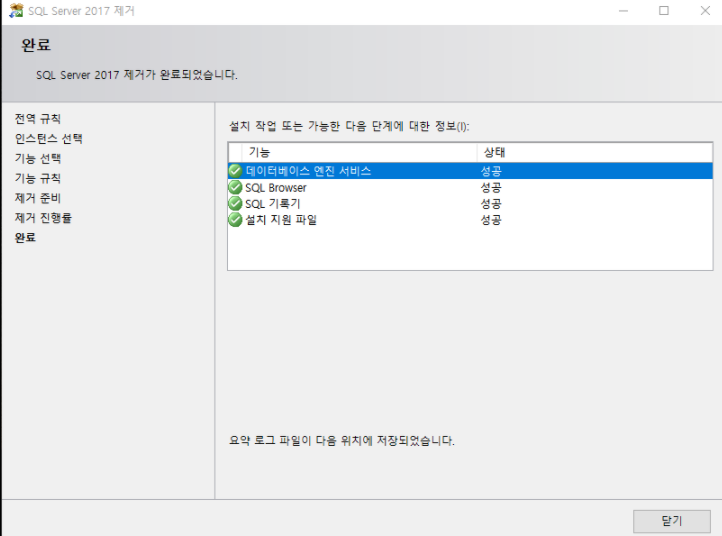Select the SQL 기록기 row
Viewport: 722px width, 536px height.
[470, 204]
